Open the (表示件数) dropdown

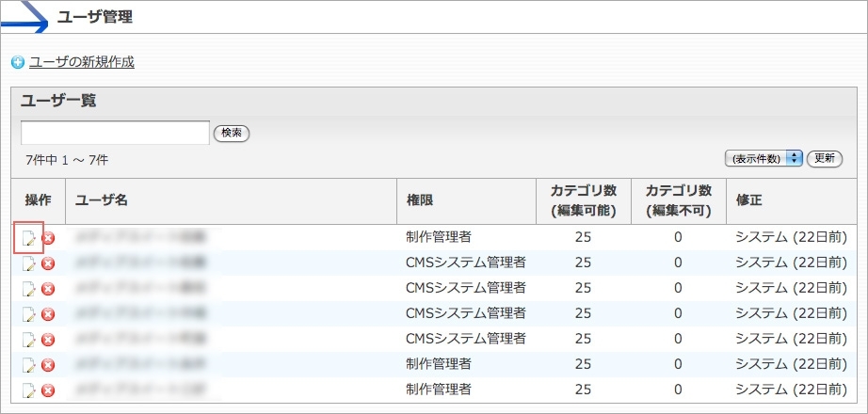[x=764, y=159]
